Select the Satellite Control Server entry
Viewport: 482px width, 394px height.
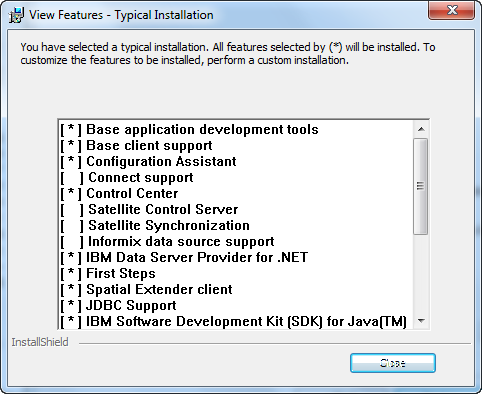click(149, 210)
